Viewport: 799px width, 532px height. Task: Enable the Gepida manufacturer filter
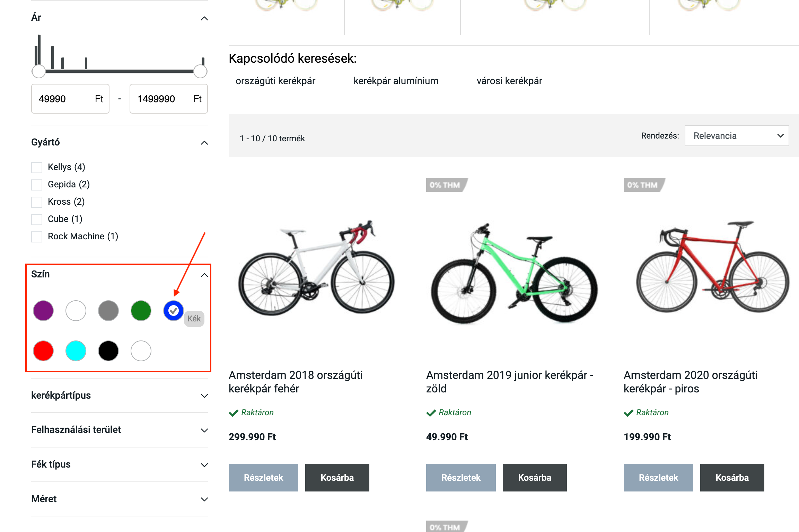point(37,185)
